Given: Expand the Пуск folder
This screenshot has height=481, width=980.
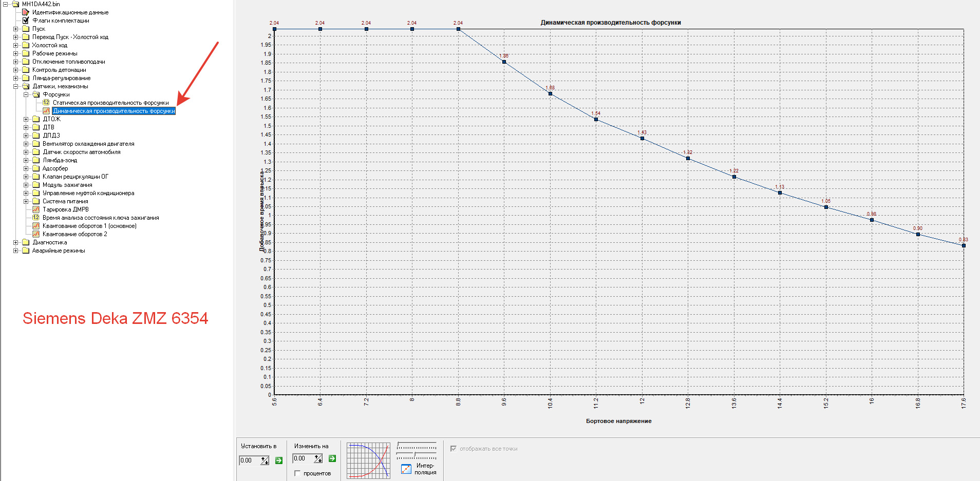Looking at the screenshot, I should [15, 29].
